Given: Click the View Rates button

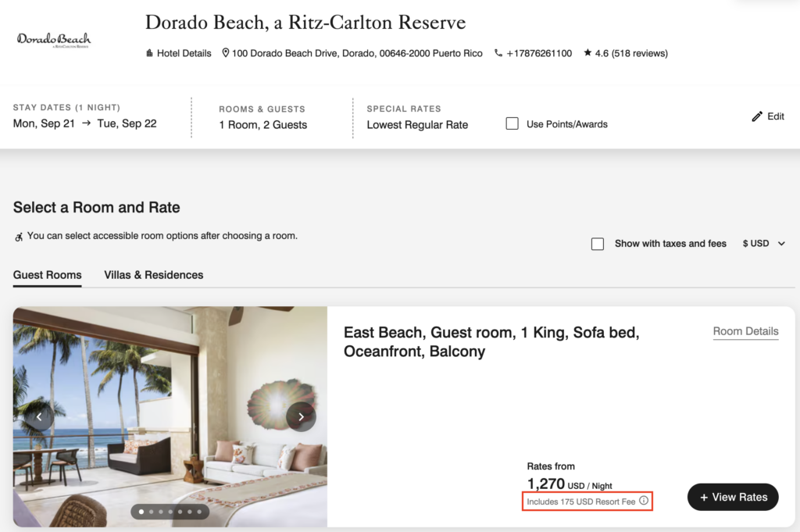Looking at the screenshot, I should (x=732, y=497).
